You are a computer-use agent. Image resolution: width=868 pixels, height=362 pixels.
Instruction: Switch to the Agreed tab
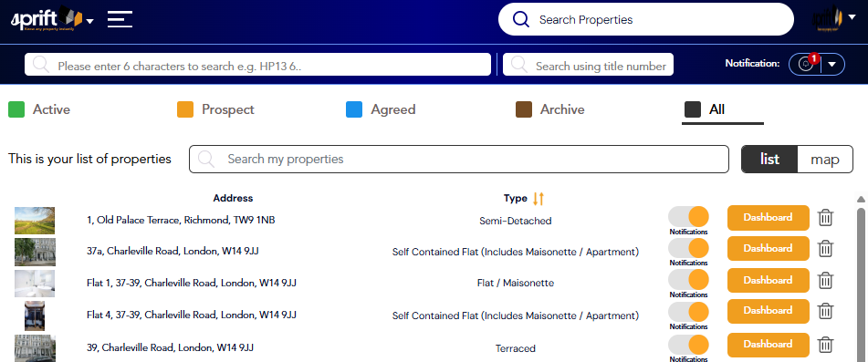[x=381, y=109]
